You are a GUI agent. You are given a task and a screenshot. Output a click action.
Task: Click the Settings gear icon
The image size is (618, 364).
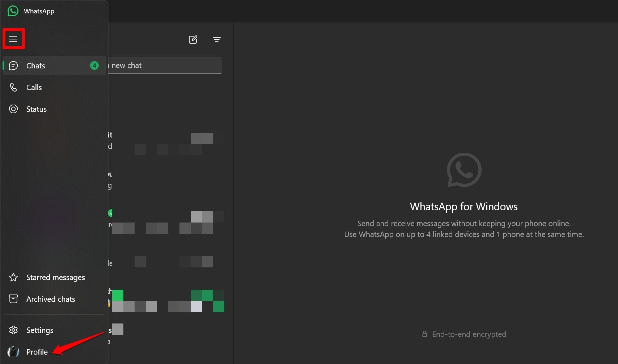coord(13,330)
